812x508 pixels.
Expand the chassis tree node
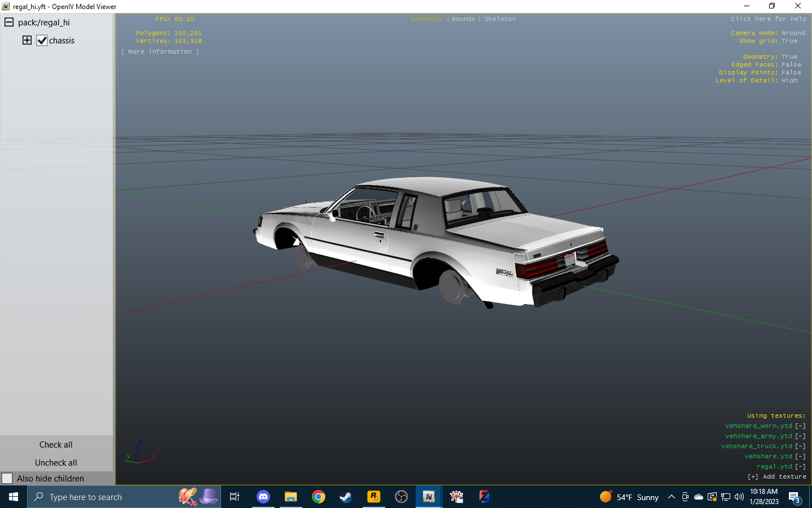[27, 40]
